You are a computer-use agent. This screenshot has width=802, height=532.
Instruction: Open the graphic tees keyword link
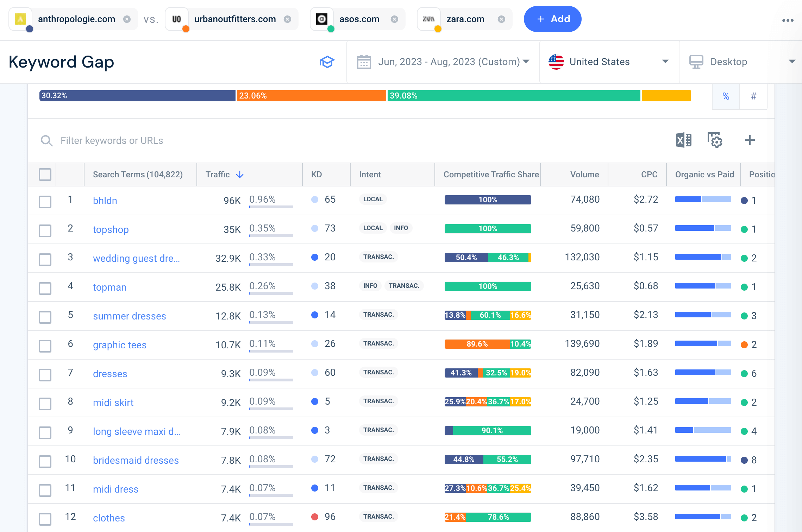point(119,345)
